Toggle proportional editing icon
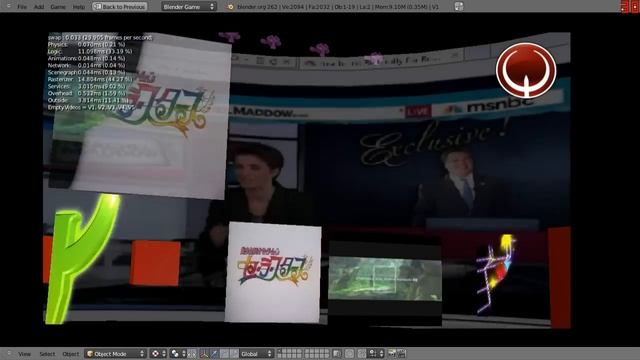The width and height of the screenshot is (640, 360). coord(349,354)
